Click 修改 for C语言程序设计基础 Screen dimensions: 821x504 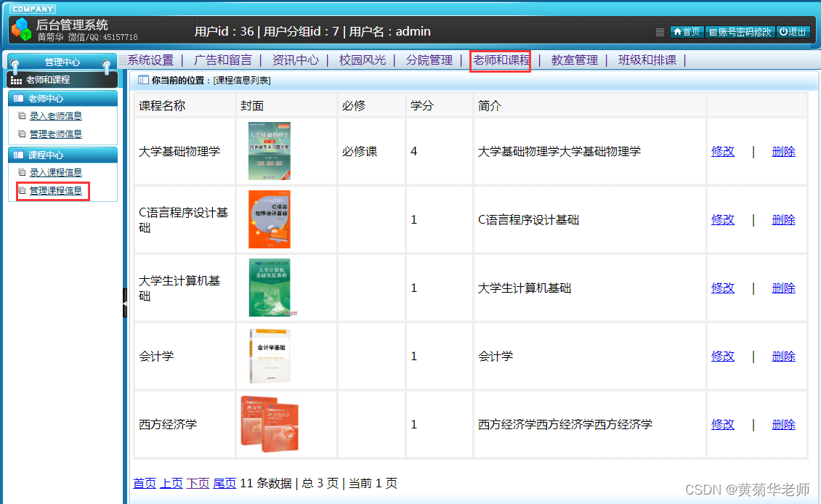(723, 220)
